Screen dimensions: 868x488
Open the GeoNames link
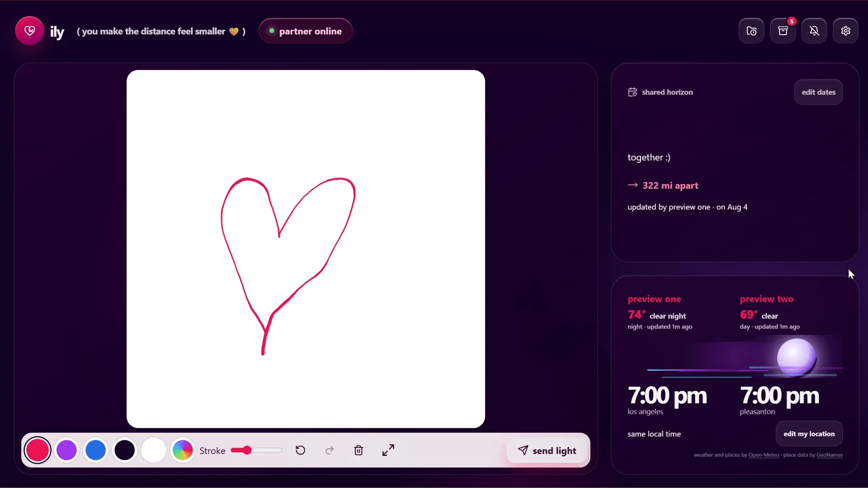[829, 455]
